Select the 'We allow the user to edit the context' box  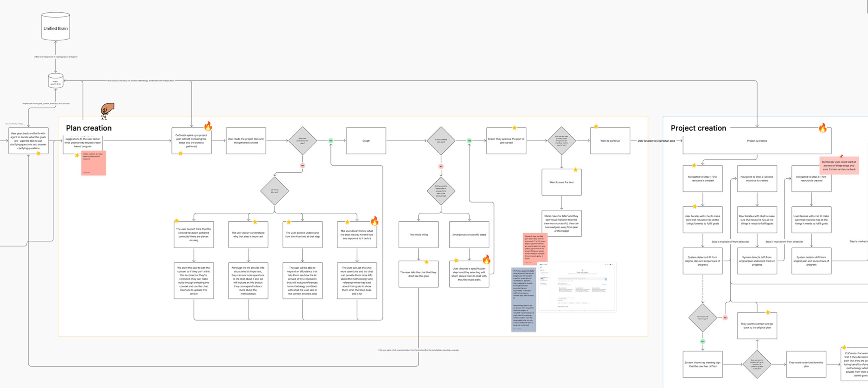pyautogui.click(x=194, y=280)
